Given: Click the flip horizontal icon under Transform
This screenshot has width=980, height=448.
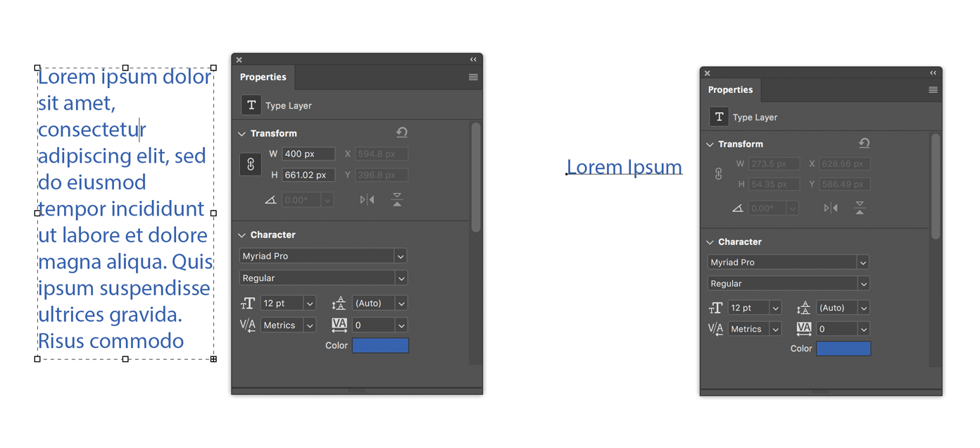Looking at the screenshot, I should point(367,199).
